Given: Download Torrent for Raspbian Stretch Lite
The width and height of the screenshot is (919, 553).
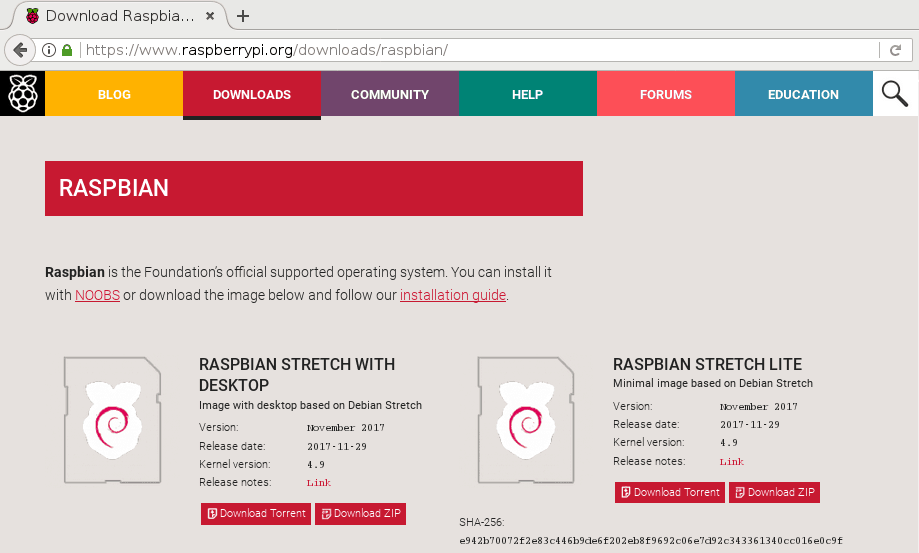Looking at the screenshot, I should click(x=670, y=493).
